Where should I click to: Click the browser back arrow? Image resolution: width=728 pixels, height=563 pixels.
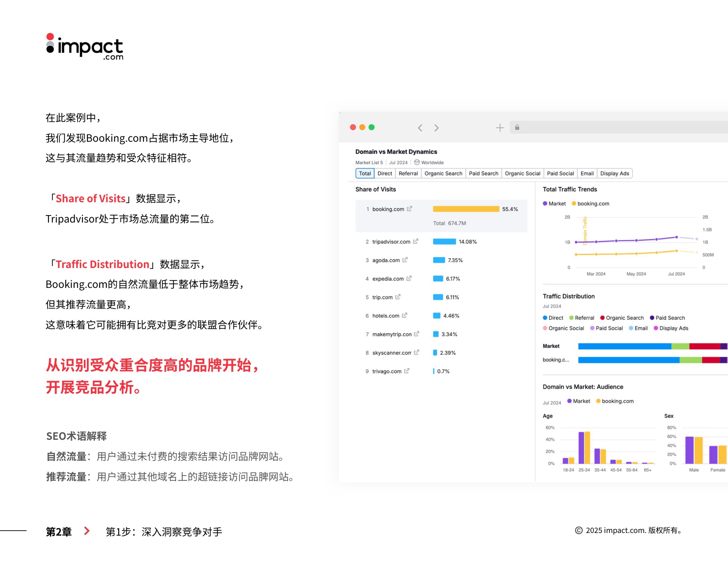[420, 128]
